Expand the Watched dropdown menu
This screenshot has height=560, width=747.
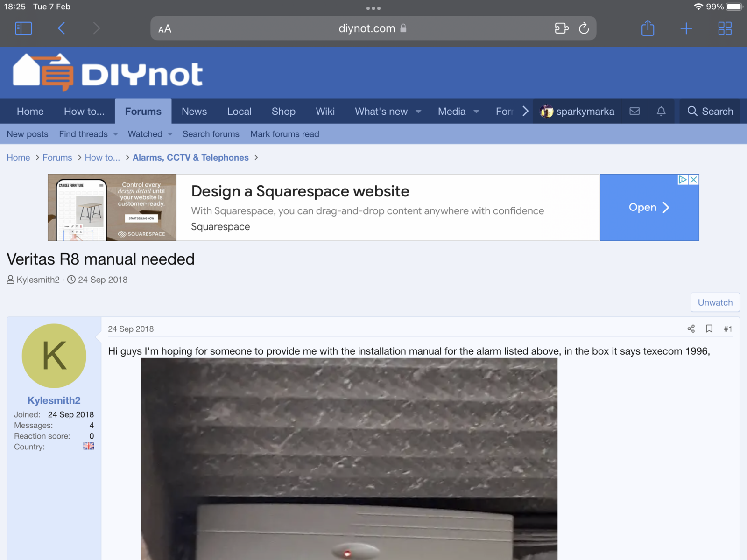coord(170,134)
